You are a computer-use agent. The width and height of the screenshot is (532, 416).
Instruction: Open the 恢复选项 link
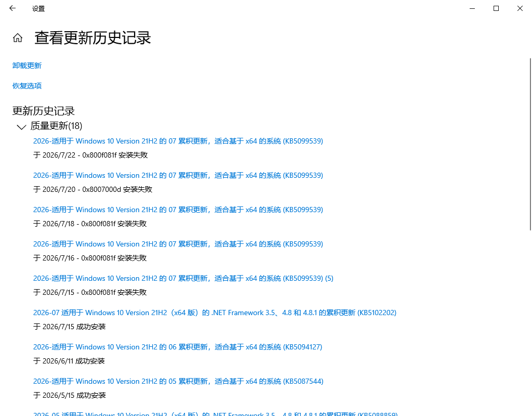click(x=27, y=86)
